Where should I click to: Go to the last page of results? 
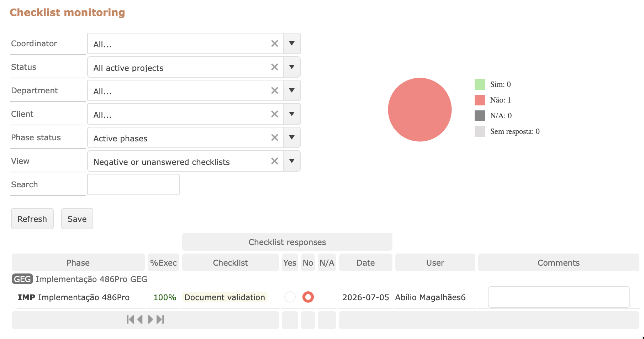[160, 319]
